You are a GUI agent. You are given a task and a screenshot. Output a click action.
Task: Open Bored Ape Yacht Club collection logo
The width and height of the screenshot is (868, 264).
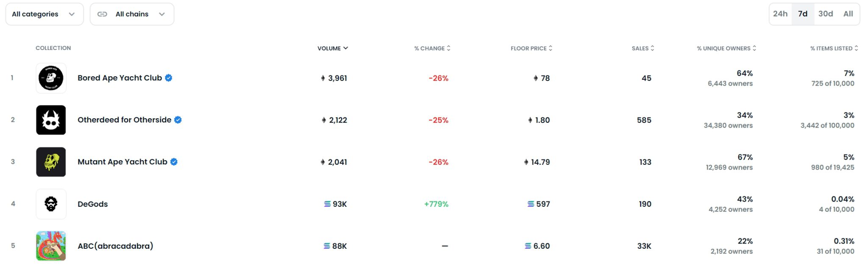point(51,78)
